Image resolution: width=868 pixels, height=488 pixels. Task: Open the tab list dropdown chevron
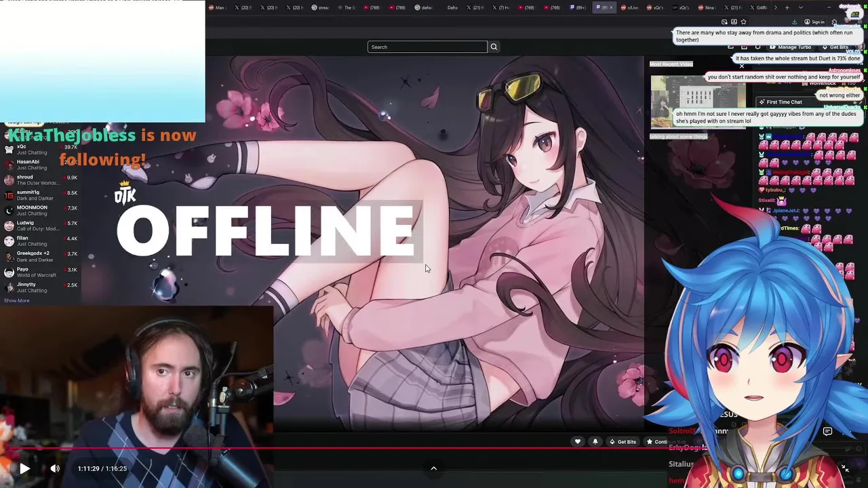(801, 7)
